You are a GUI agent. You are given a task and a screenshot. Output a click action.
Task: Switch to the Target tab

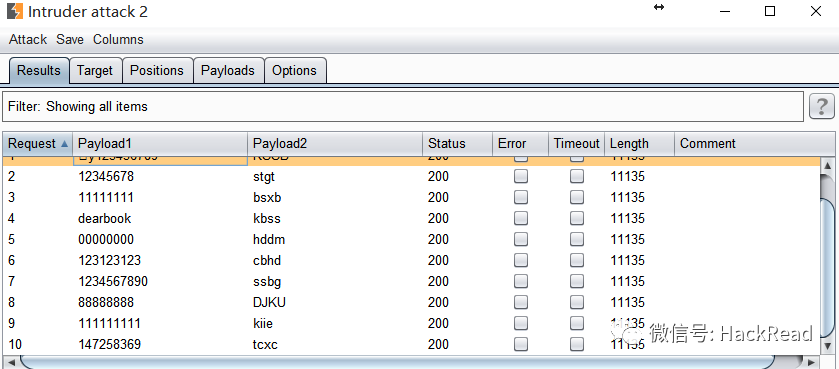tap(95, 71)
